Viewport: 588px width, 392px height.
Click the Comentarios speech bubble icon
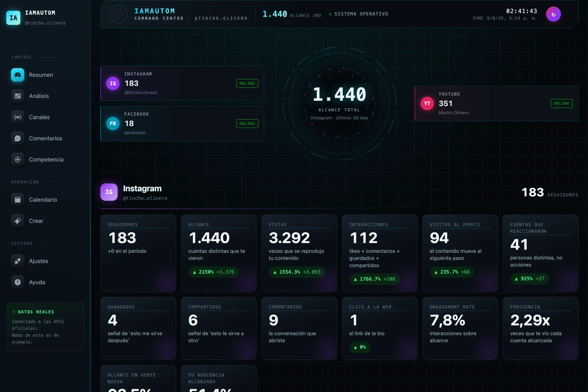coord(18,138)
